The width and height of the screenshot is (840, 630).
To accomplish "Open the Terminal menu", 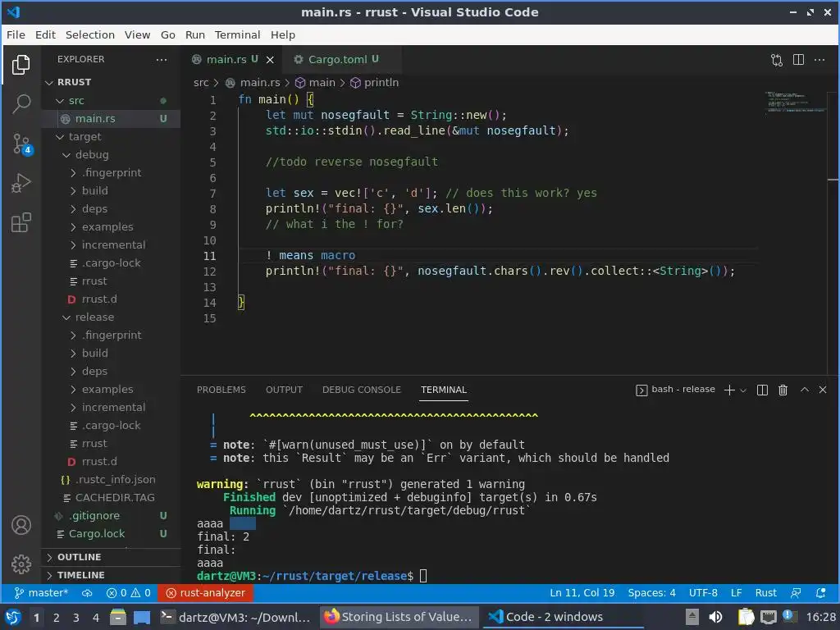I will pyautogui.click(x=237, y=34).
